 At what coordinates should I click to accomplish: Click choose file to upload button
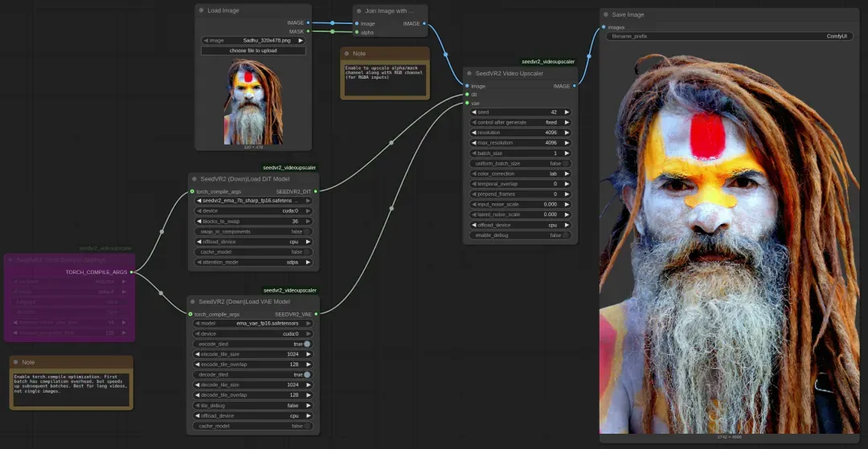[253, 51]
